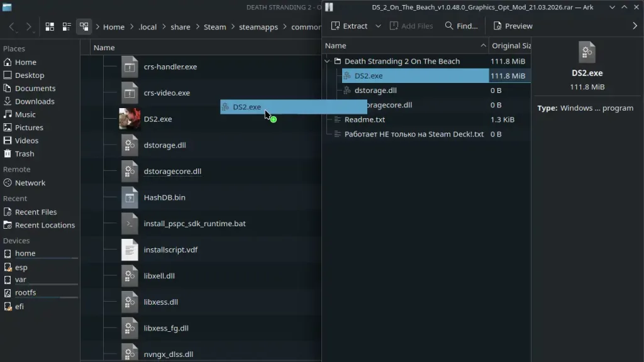Navigate to Steam in the breadcrumb path
644x362 pixels.
click(214, 27)
